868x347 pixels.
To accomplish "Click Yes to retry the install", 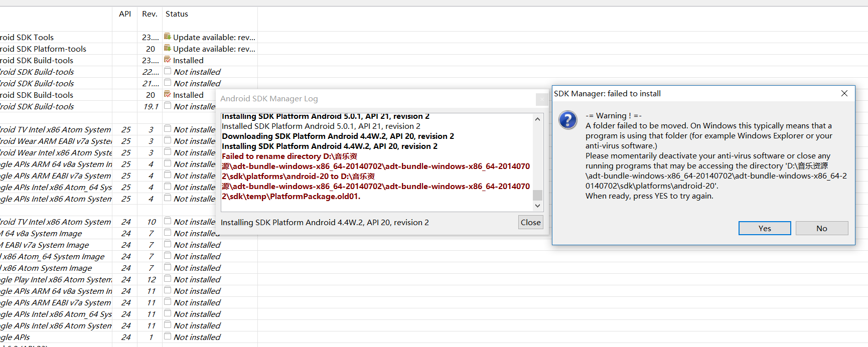I will (765, 228).
